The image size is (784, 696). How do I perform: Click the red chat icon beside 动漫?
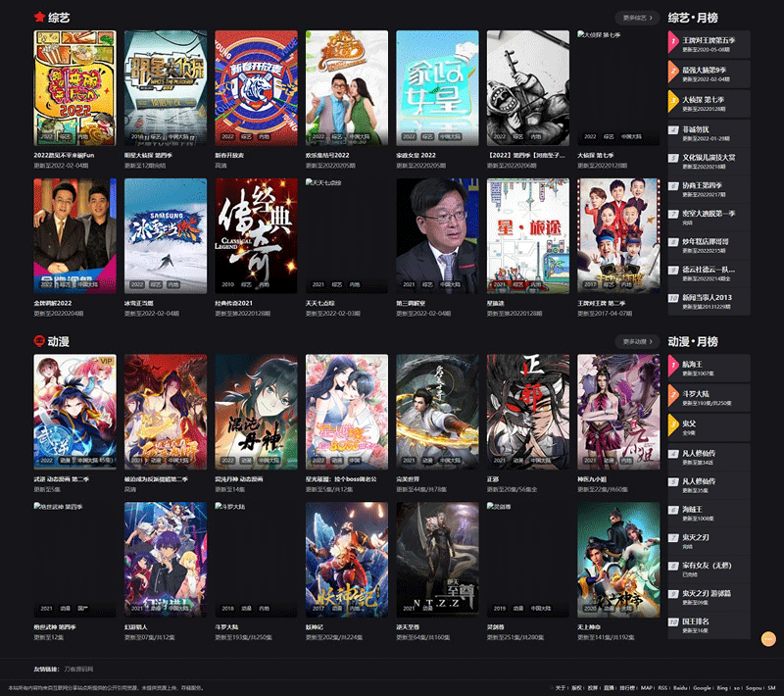(39, 341)
